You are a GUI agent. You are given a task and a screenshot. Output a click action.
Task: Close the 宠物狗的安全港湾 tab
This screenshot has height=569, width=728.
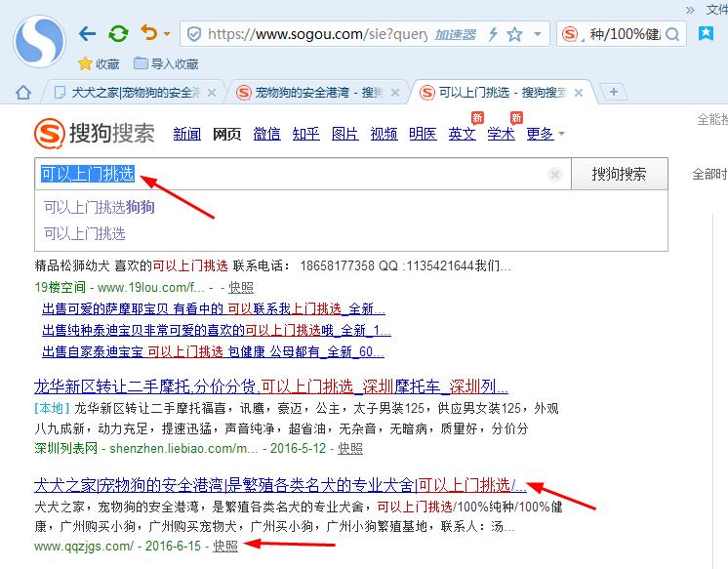tap(395, 93)
